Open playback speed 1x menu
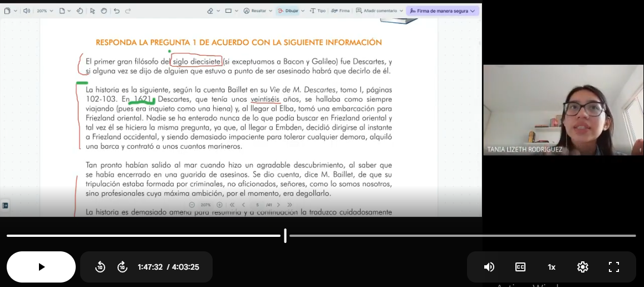Image resolution: width=644 pixels, height=287 pixels. (552, 267)
